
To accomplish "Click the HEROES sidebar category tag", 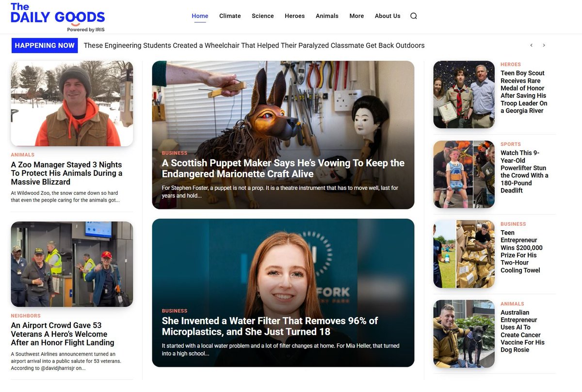I will 511,64.
